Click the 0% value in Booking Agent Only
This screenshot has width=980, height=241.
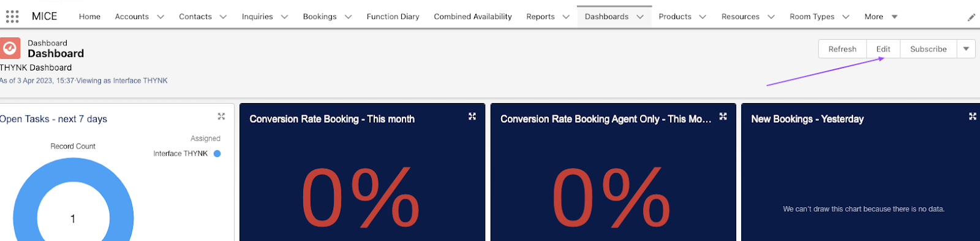pyautogui.click(x=611, y=198)
